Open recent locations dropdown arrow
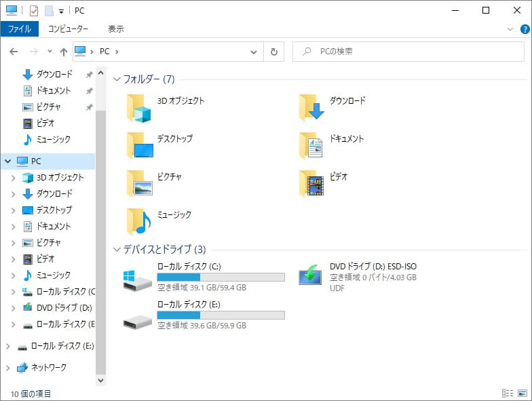The width and height of the screenshot is (532, 401). point(50,52)
